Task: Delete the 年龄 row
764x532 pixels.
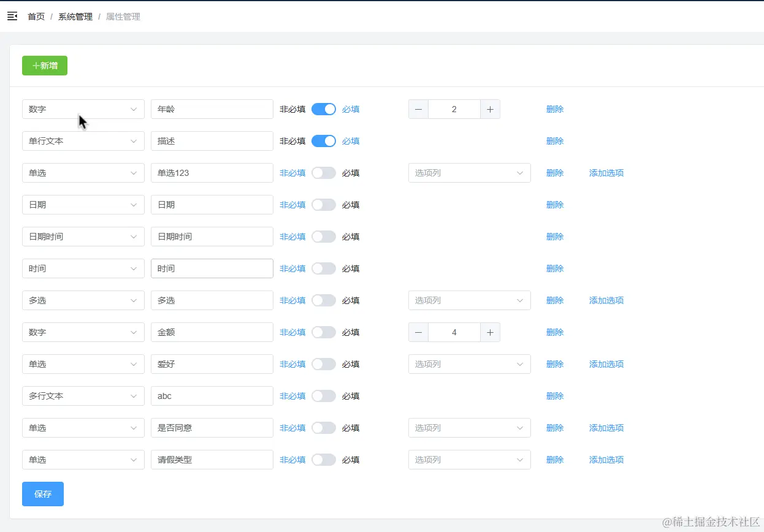Action: (x=555, y=109)
